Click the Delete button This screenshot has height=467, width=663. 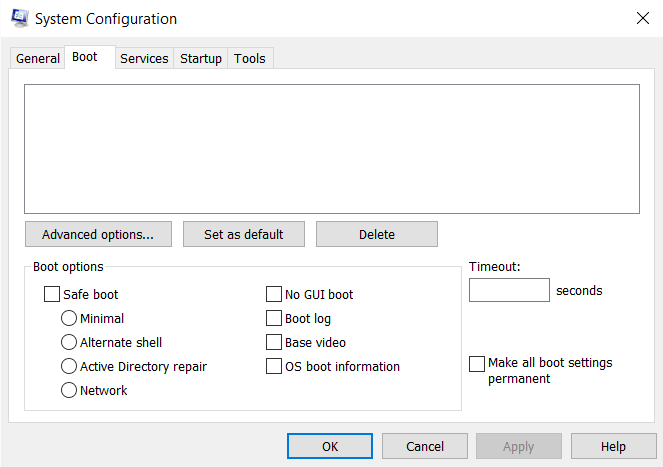coord(377,234)
